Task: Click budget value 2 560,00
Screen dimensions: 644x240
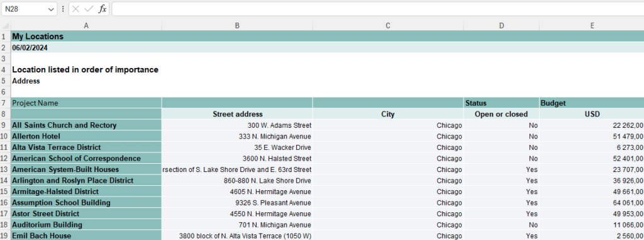Action: tap(592, 236)
